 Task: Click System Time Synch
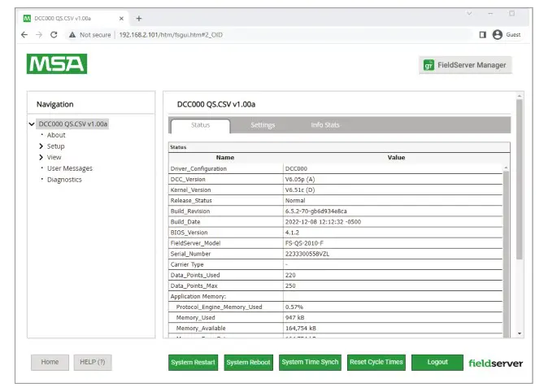(310, 362)
